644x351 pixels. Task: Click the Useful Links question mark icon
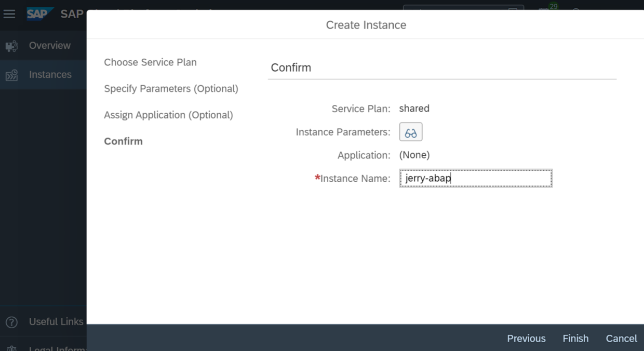(11, 322)
